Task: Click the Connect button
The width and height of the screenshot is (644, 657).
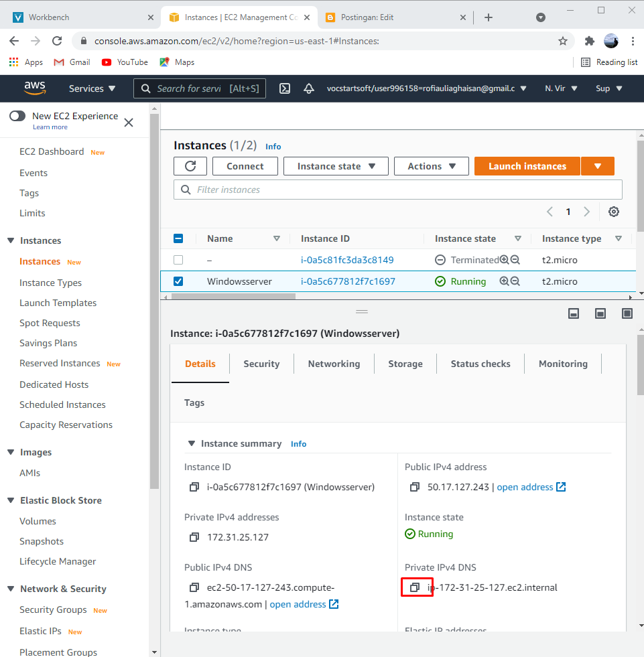Action: click(x=245, y=166)
